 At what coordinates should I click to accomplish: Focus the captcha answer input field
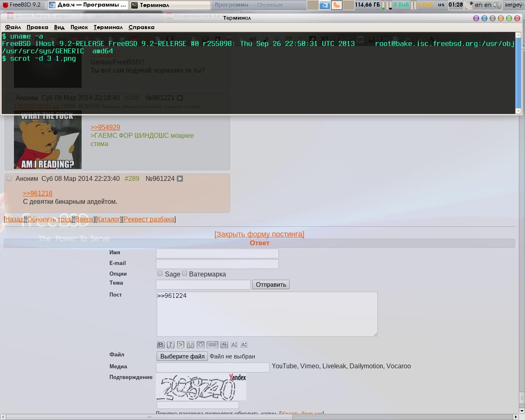(x=198, y=405)
